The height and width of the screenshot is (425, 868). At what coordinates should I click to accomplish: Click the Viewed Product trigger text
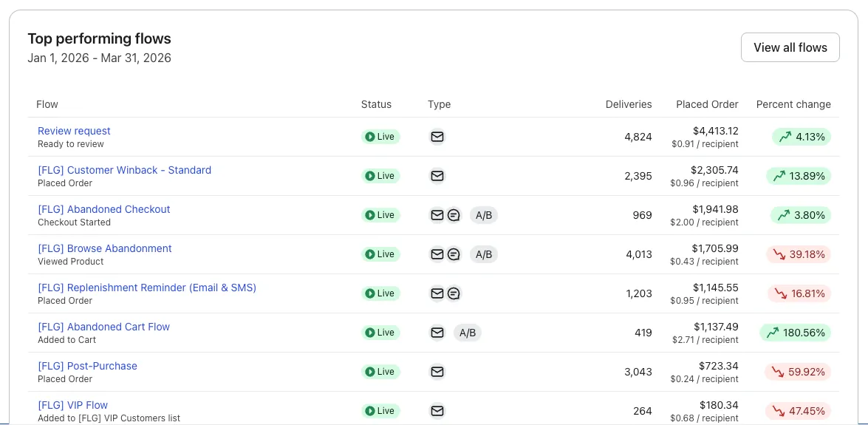(71, 262)
